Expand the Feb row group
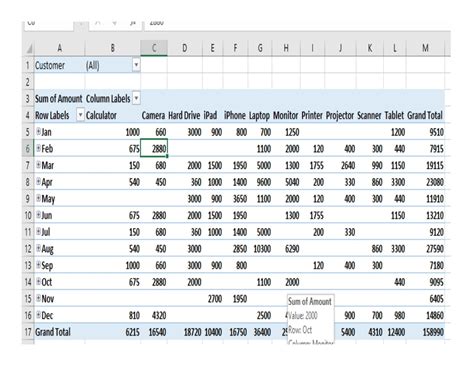This screenshot has width=474, height=366. pos(38,148)
